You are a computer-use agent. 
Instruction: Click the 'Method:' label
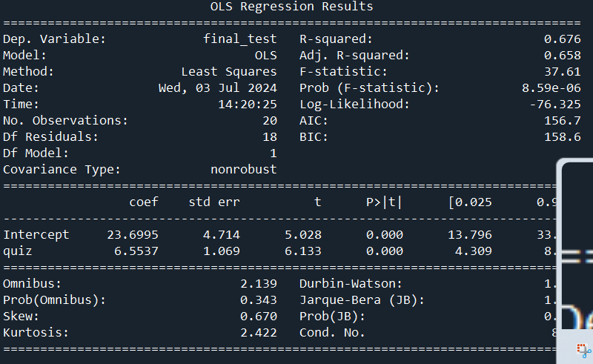tap(28, 71)
